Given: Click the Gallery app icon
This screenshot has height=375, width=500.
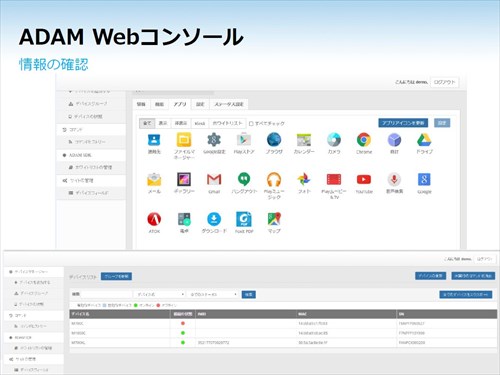Looking at the screenshot, I should tap(184, 179).
